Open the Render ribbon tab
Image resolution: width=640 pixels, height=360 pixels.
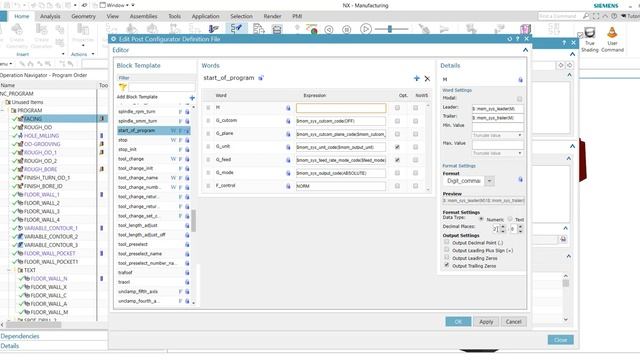pos(272,16)
